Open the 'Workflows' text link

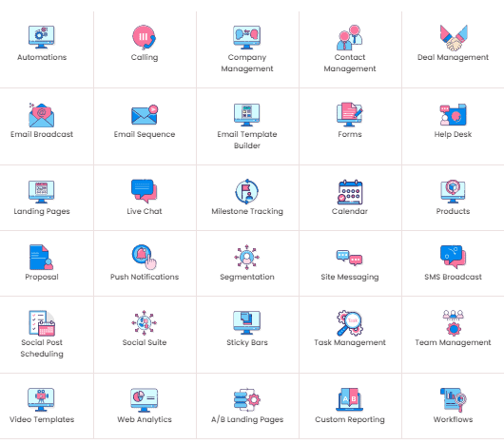[x=453, y=419]
